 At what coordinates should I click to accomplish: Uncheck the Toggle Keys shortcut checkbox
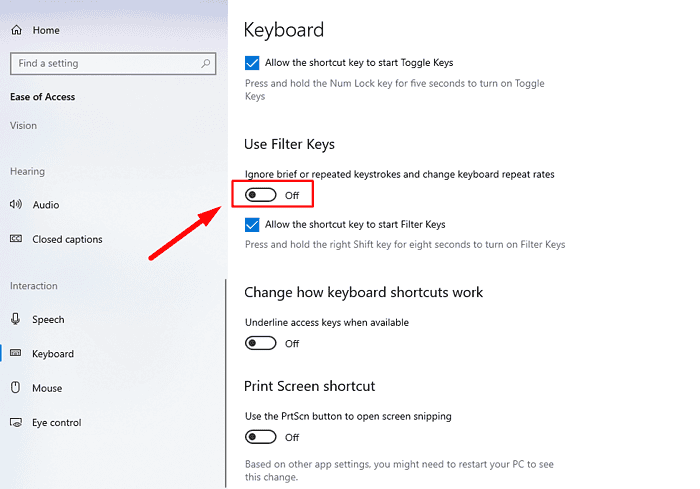tap(252, 63)
